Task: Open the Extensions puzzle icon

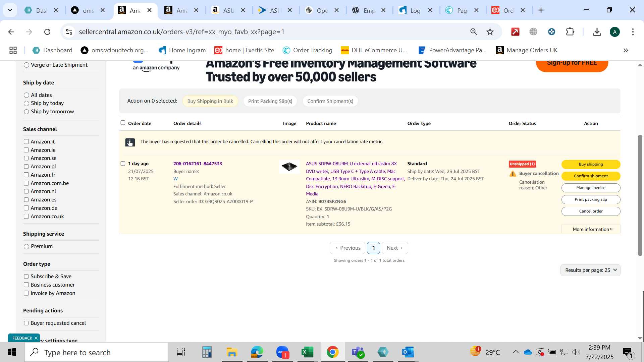Action: click(x=570, y=32)
